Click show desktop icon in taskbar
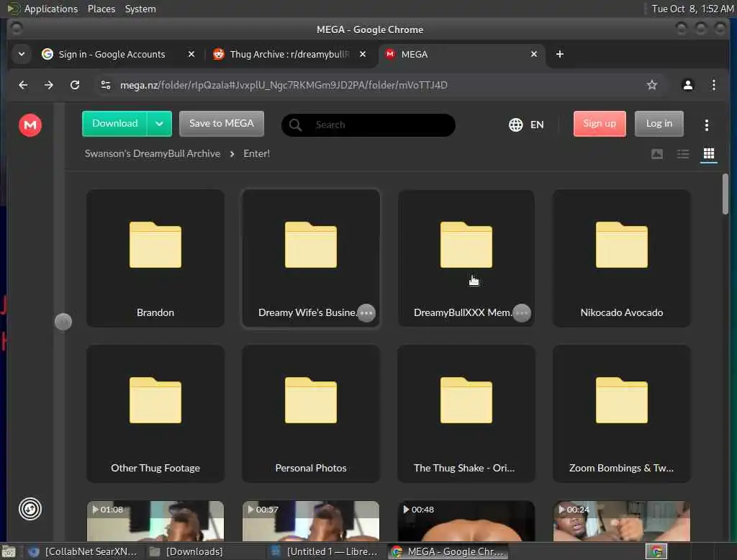Image resolution: width=737 pixels, height=560 pixels. click(x=9, y=551)
